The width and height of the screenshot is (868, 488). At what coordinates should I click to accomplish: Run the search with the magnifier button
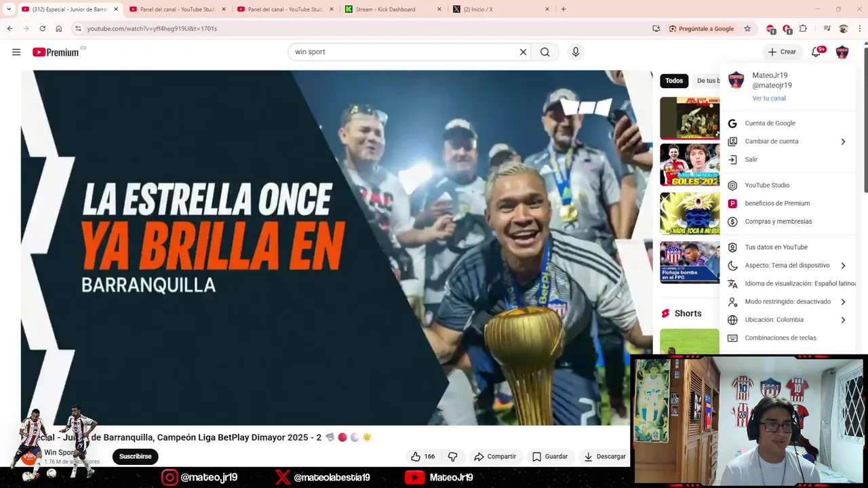(545, 52)
